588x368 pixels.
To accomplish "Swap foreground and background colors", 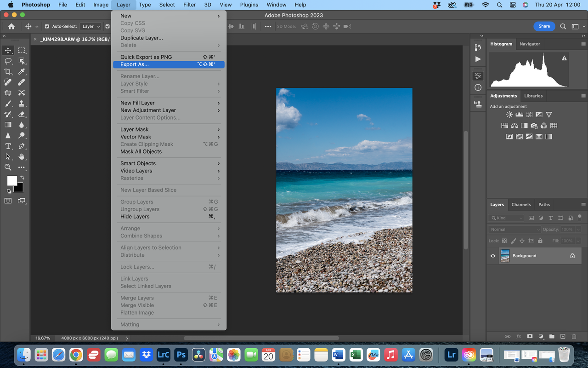I will click(22, 178).
